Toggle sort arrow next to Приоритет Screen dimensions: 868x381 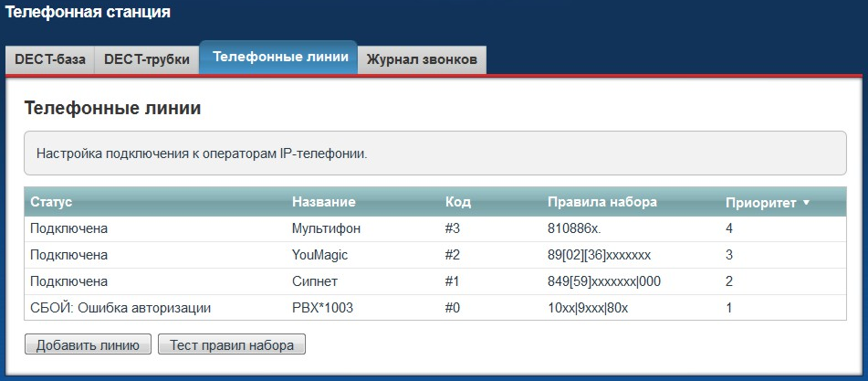(806, 202)
